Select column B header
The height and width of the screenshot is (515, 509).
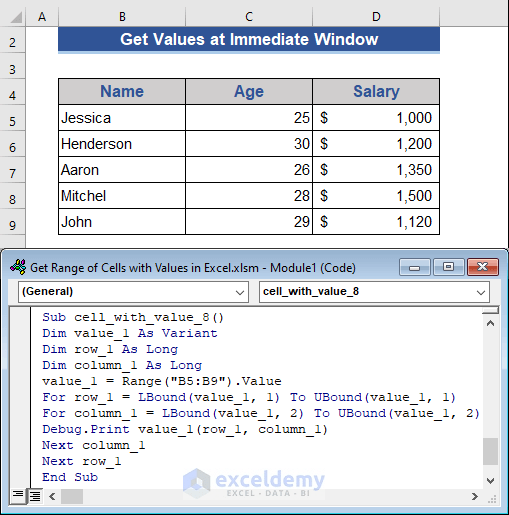coord(122,16)
